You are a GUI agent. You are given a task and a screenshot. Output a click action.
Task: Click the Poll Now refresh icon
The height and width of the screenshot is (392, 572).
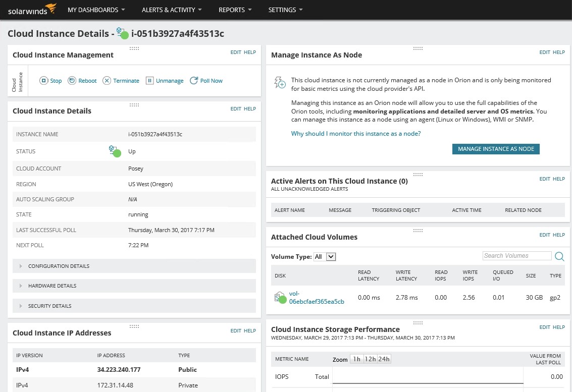point(194,81)
